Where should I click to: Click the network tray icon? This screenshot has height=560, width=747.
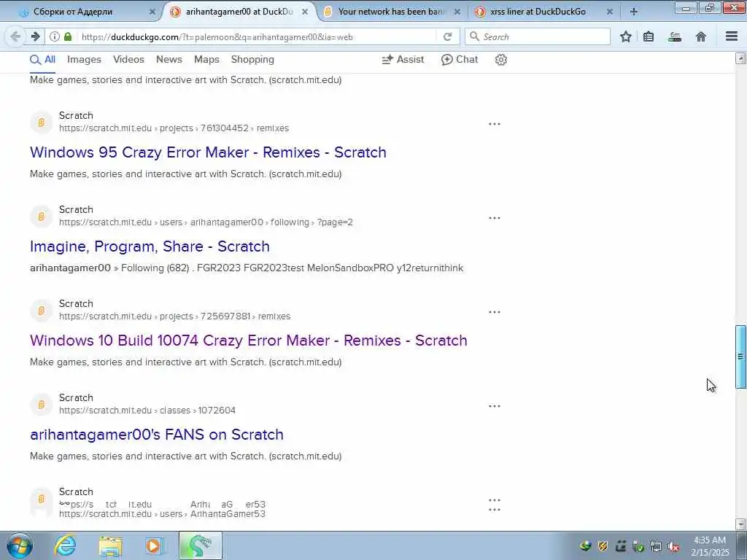[x=656, y=546]
